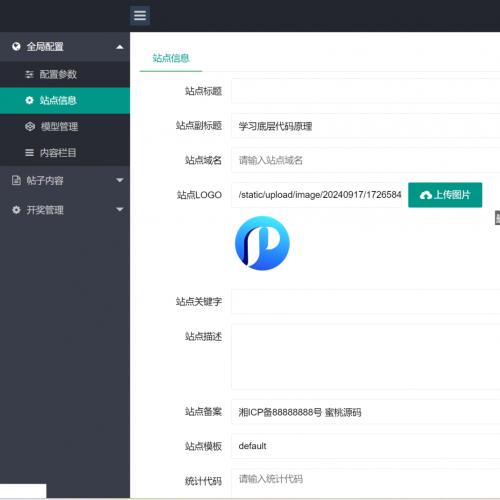The height and width of the screenshot is (500, 500).
Task: Click the gear icon beside 开奖管理
Action: pos(16,210)
